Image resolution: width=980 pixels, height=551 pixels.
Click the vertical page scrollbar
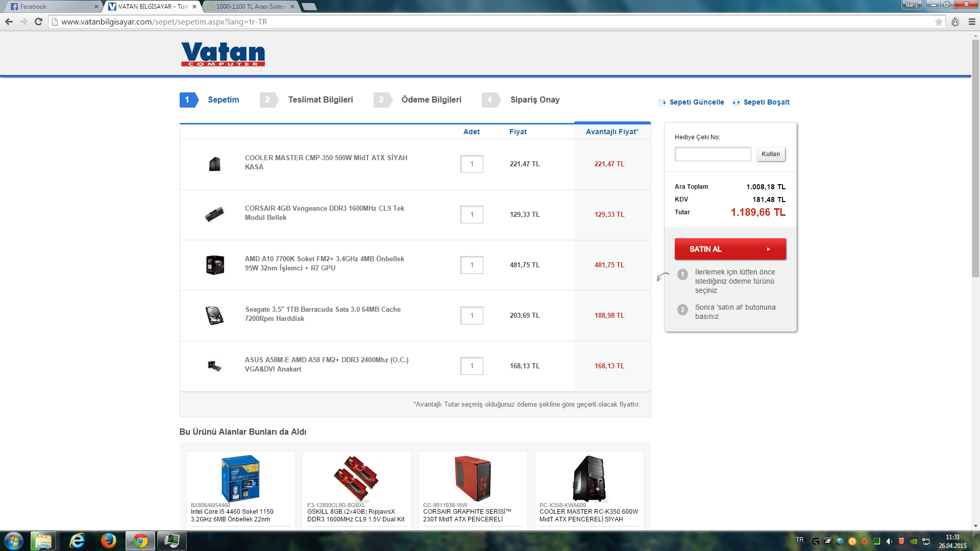tap(975, 158)
